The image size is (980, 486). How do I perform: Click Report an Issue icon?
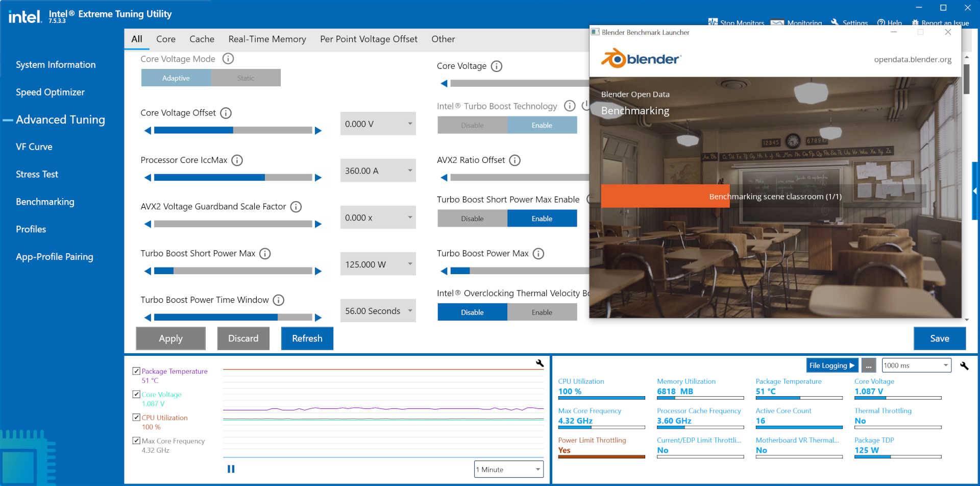(915, 23)
